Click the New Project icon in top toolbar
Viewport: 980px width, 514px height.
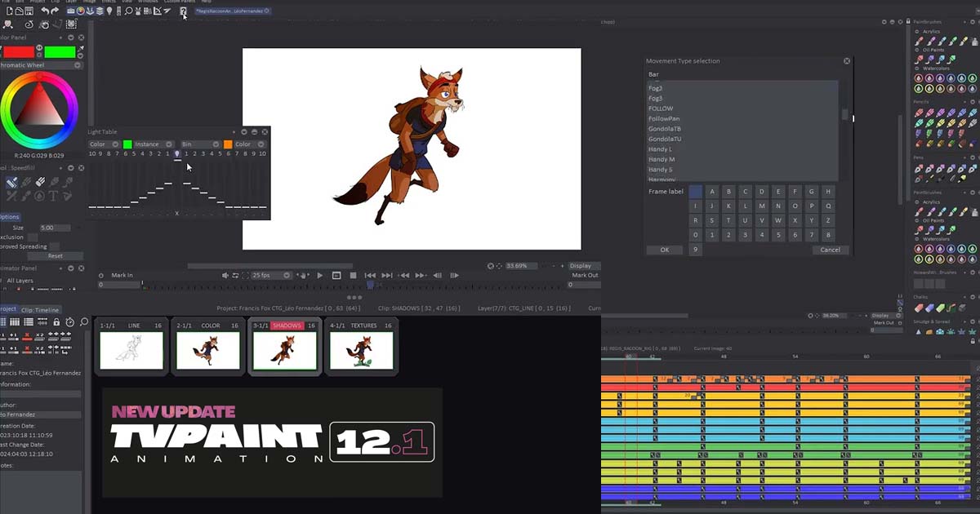pyautogui.click(x=10, y=11)
